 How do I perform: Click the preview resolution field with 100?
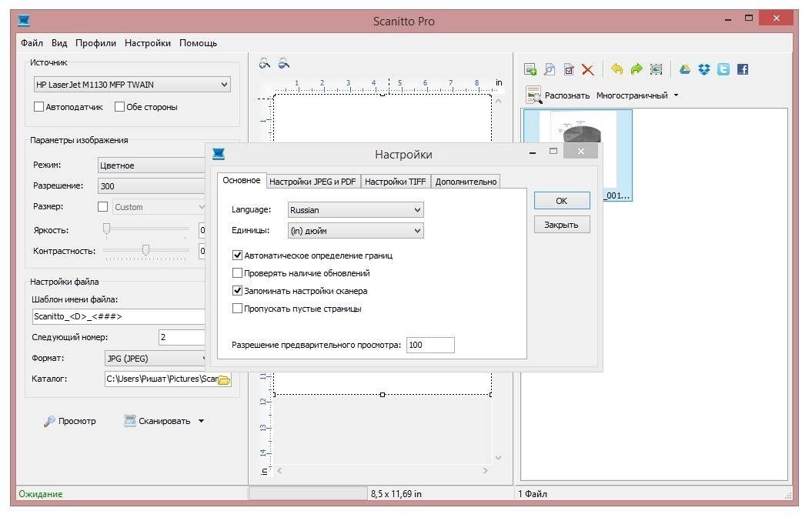coord(430,345)
